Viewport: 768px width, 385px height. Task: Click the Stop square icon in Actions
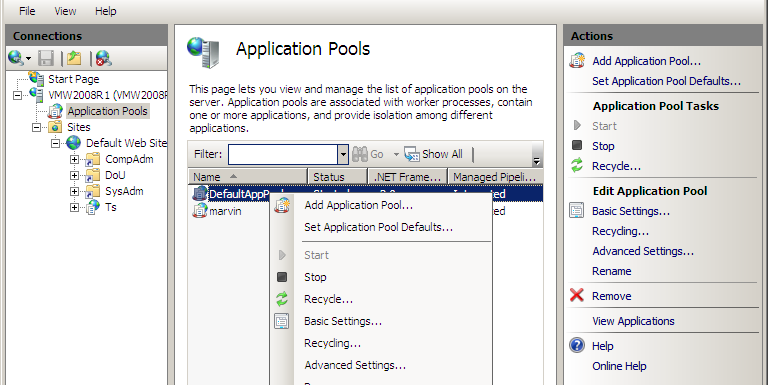point(577,145)
